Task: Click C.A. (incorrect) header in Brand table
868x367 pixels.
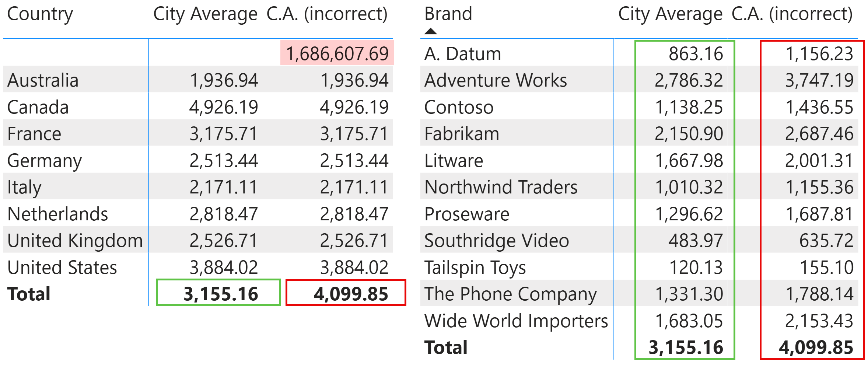Action: (792, 14)
